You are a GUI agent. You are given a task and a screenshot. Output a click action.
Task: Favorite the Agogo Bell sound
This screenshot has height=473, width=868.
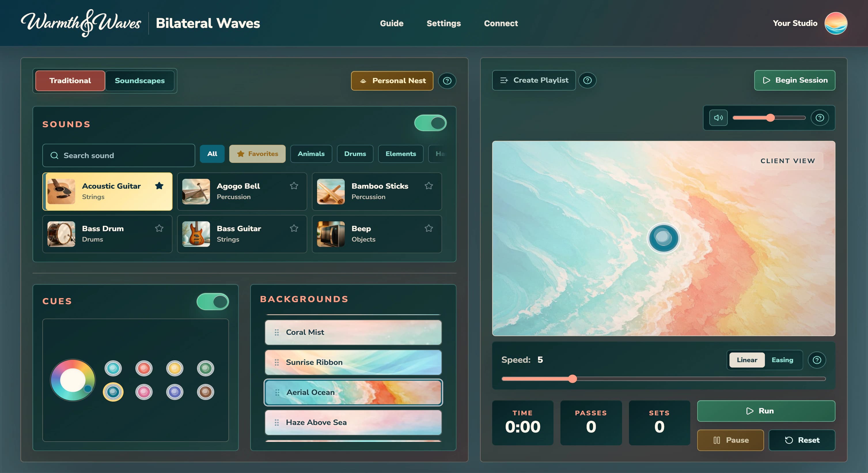coord(294,186)
